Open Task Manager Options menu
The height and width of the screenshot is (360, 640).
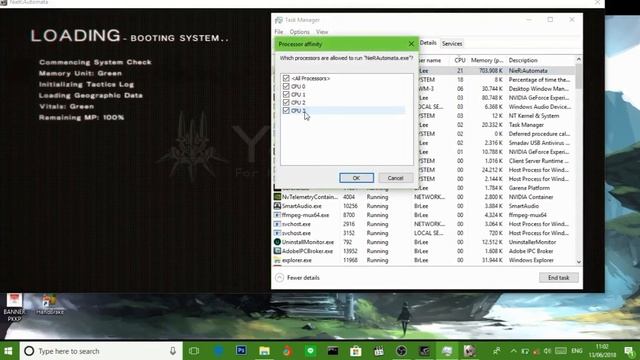[x=300, y=31]
